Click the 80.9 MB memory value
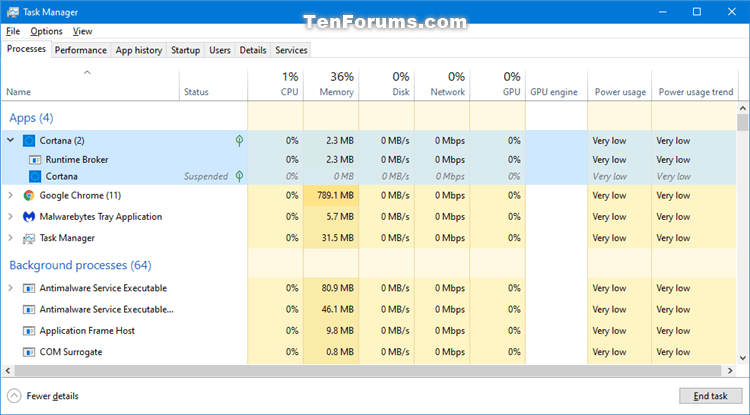This screenshot has height=415, width=750. coord(337,288)
